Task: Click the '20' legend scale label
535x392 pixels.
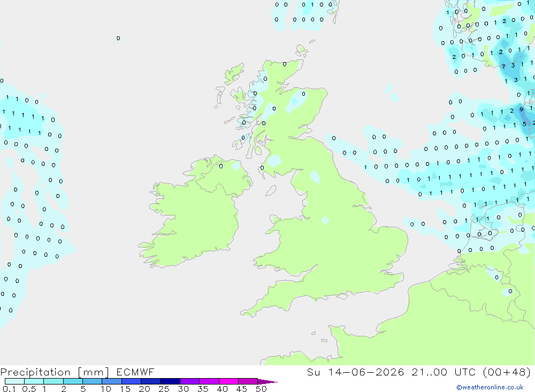Action: (144, 389)
